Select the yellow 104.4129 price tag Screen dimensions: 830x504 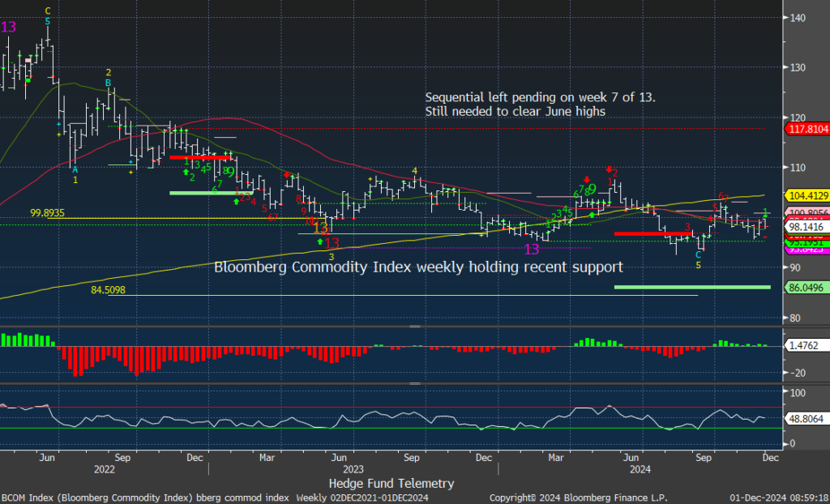pyautogui.click(x=807, y=195)
